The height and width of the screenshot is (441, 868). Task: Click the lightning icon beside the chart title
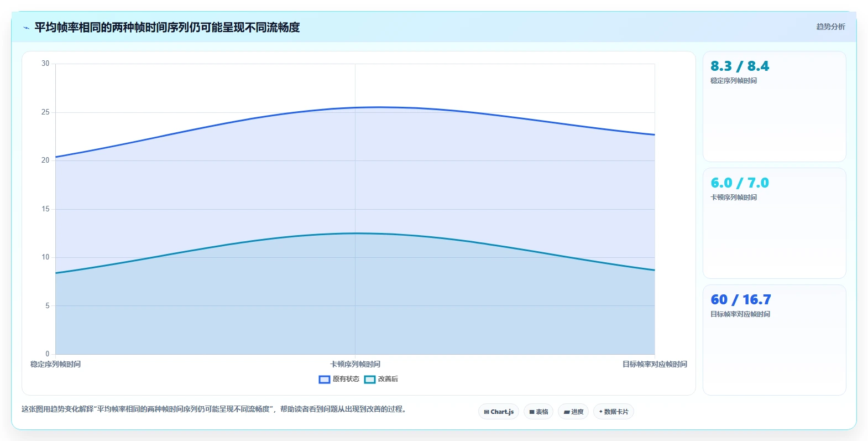pyautogui.click(x=26, y=28)
